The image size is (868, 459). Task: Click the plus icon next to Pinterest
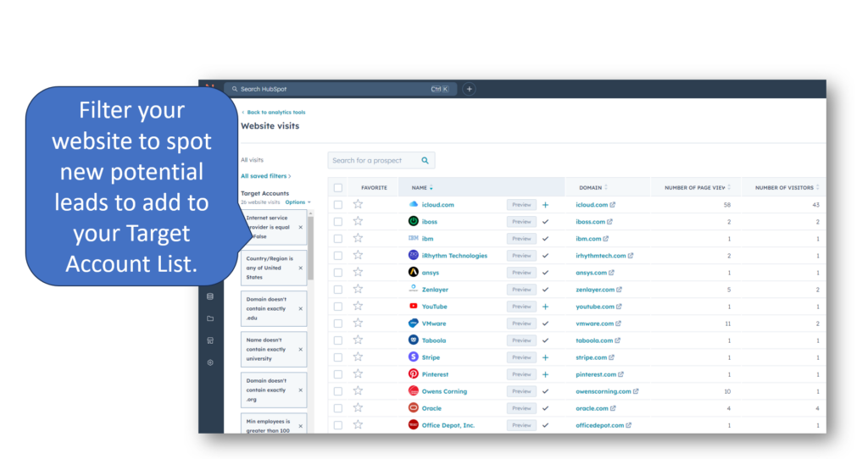(x=545, y=374)
